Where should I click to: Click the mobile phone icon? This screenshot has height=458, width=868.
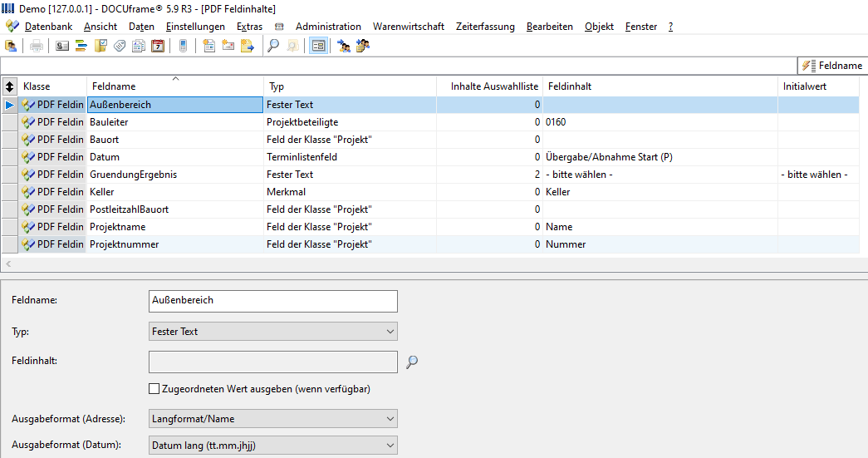coord(184,46)
